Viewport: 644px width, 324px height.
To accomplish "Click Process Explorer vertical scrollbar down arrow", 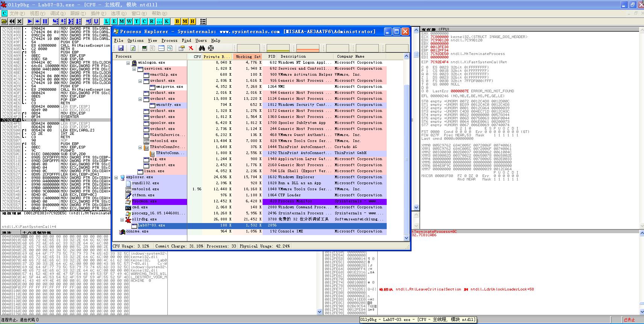I will coord(406,238).
